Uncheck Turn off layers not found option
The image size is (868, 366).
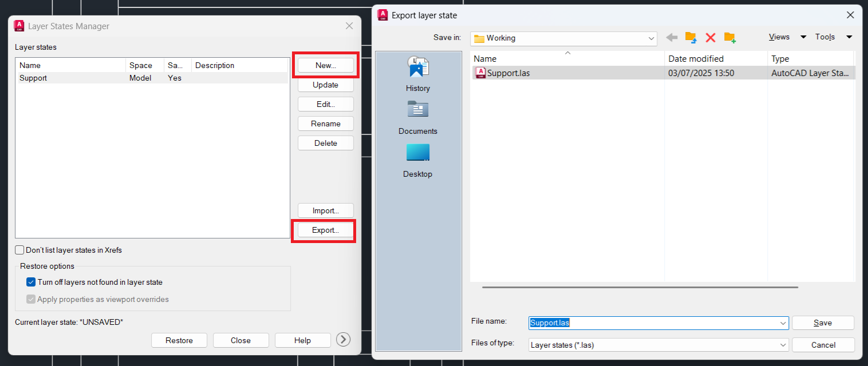(x=31, y=282)
